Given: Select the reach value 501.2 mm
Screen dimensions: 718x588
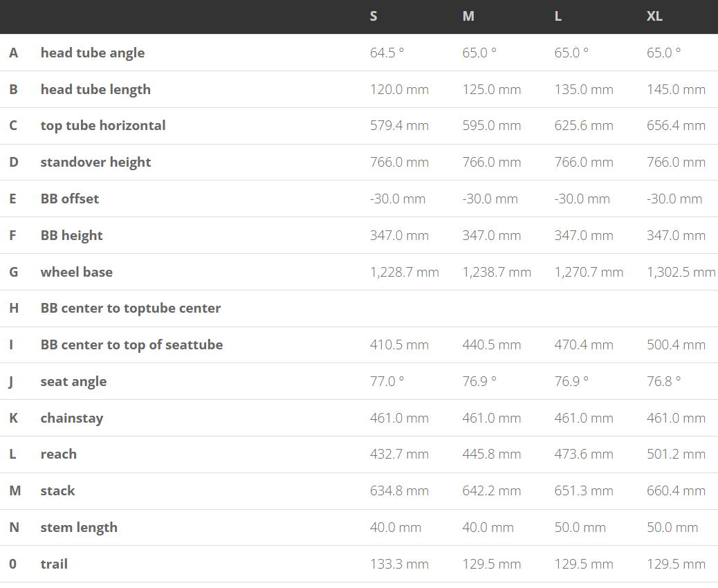Looking at the screenshot, I should (x=676, y=454).
